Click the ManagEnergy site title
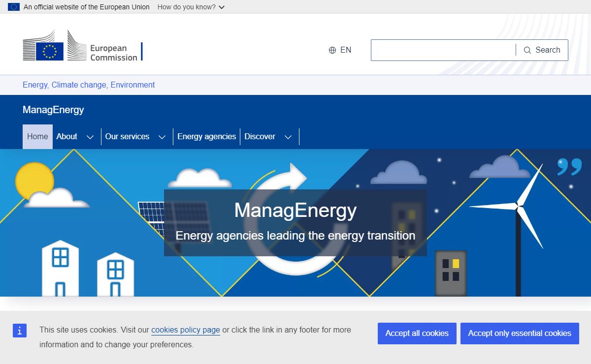The height and width of the screenshot is (364, 591). [x=53, y=110]
